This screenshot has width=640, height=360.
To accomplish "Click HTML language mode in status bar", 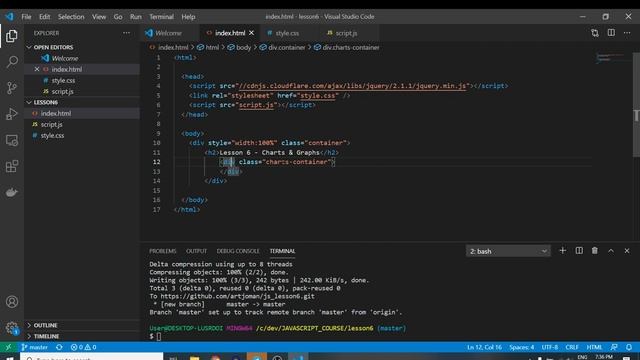I will point(594,347).
